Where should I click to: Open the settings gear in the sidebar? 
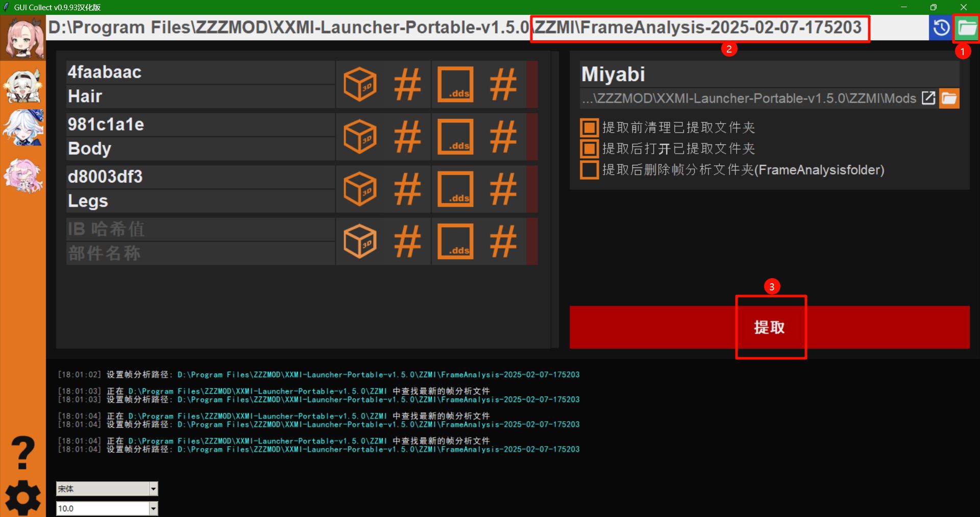coord(22,497)
